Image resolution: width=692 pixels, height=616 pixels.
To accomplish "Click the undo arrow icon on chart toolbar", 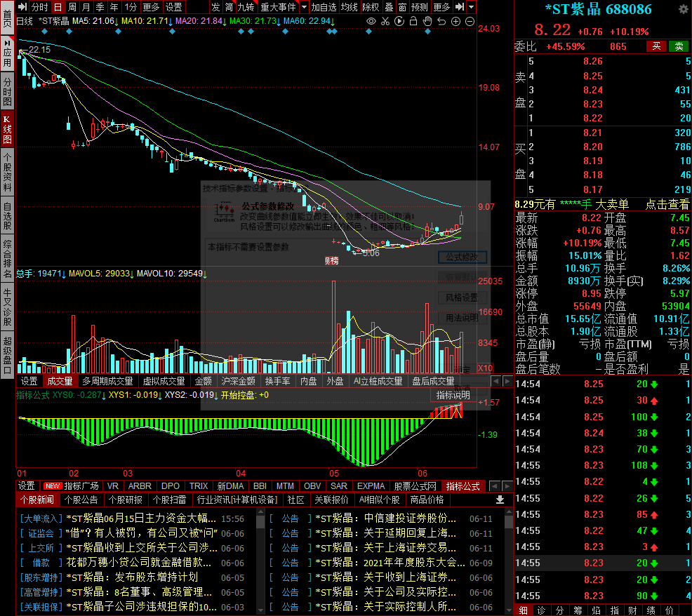I will coord(441,21).
